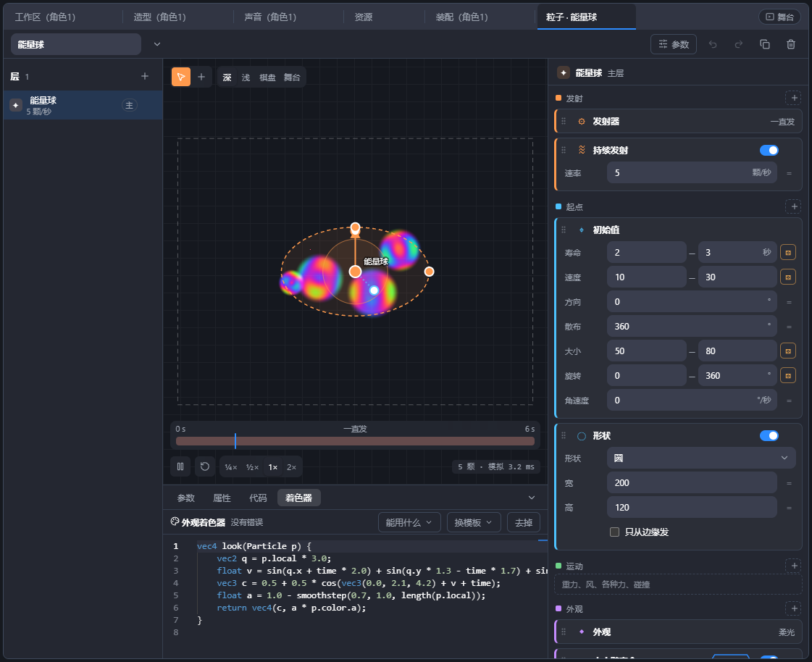This screenshot has width=812, height=662.
Task: Switch to the 造型 (角色1) tab
Action: point(159,17)
